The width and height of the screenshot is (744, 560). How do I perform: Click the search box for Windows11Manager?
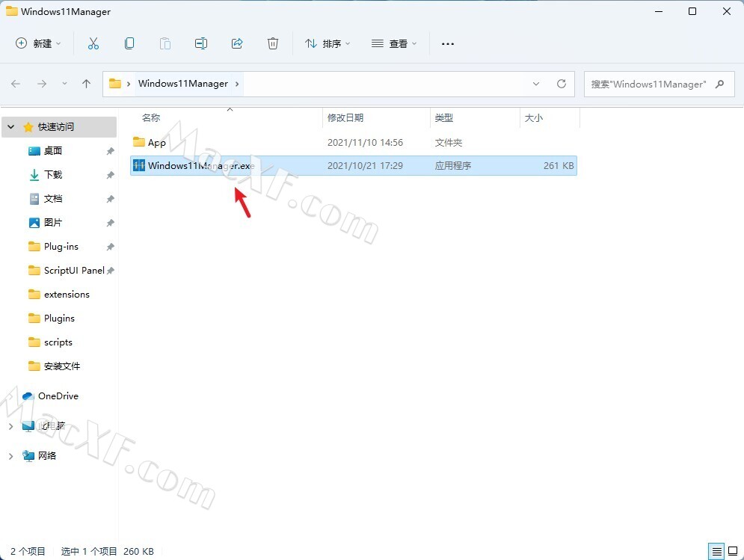tap(659, 84)
